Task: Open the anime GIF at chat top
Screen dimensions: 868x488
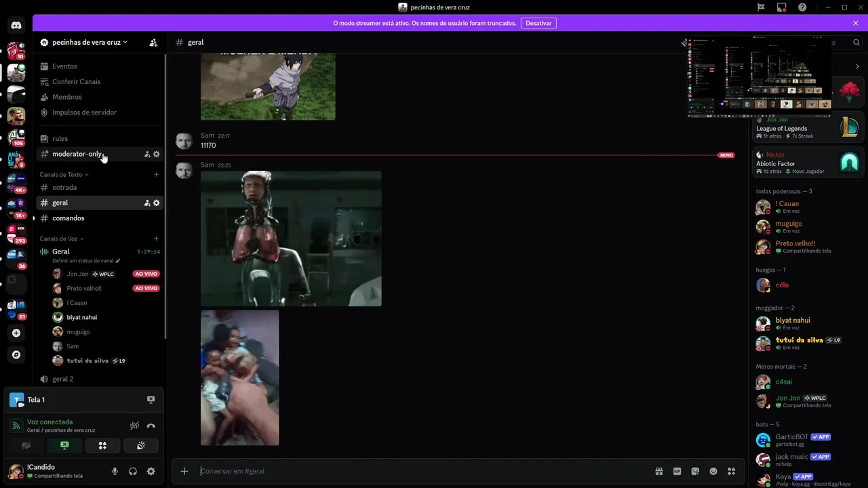Action: [x=268, y=86]
